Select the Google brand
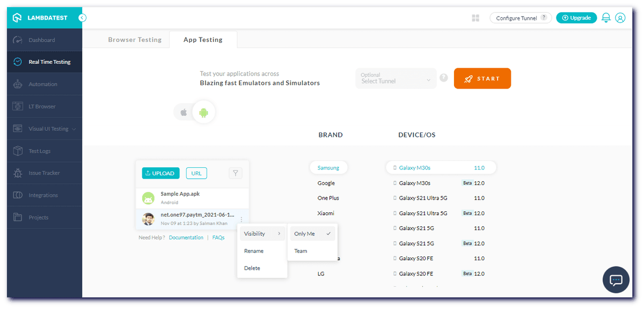This screenshot has width=644, height=309. click(326, 183)
